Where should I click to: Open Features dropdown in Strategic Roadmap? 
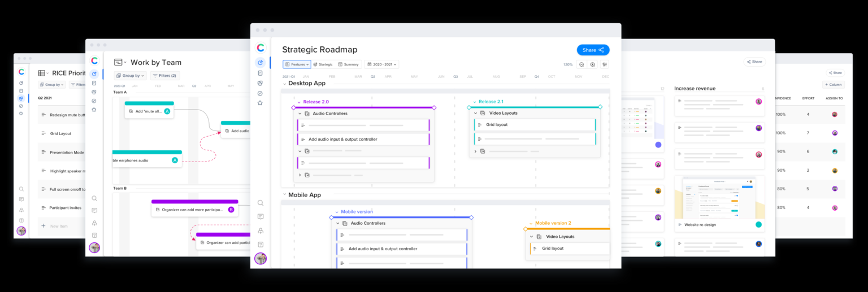[297, 64]
